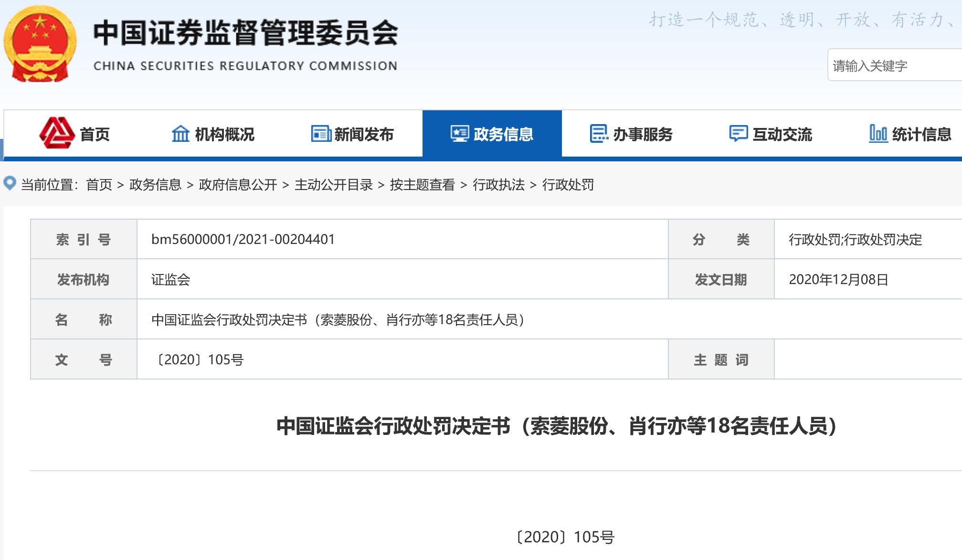This screenshot has height=560, width=962.
Task: Click the 行政处罚 breadcrumb link
Action: click(x=568, y=185)
